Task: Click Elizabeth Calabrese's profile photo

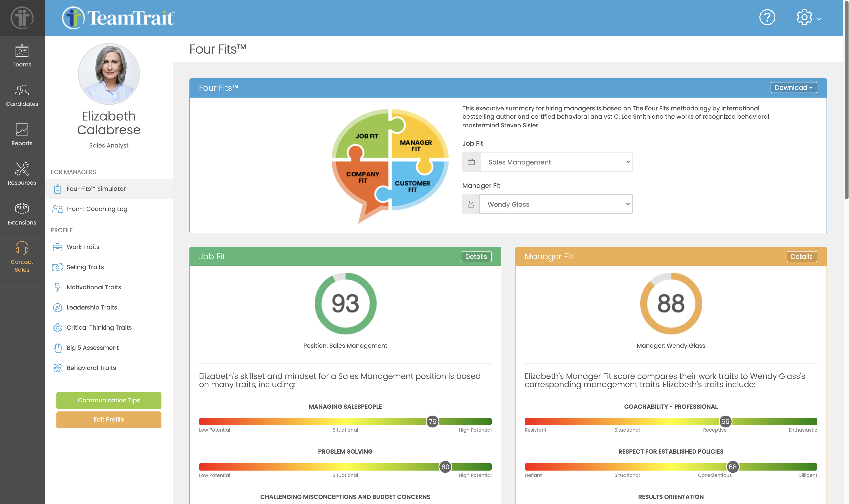Action: (109, 74)
